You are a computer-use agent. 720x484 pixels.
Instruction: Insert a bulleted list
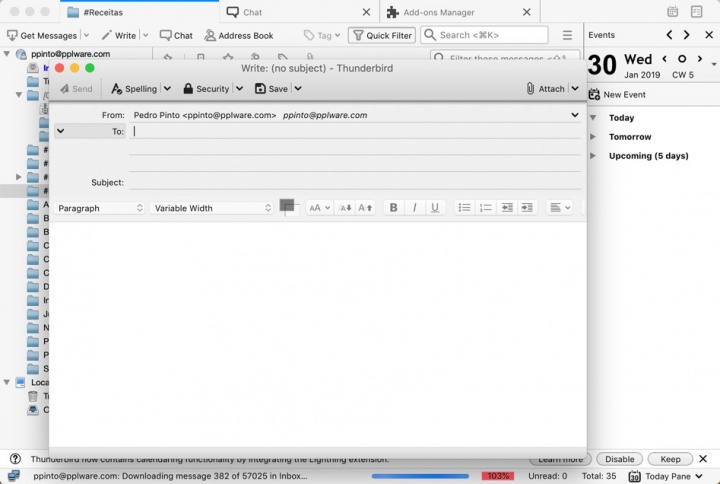pyautogui.click(x=464, y=208)
